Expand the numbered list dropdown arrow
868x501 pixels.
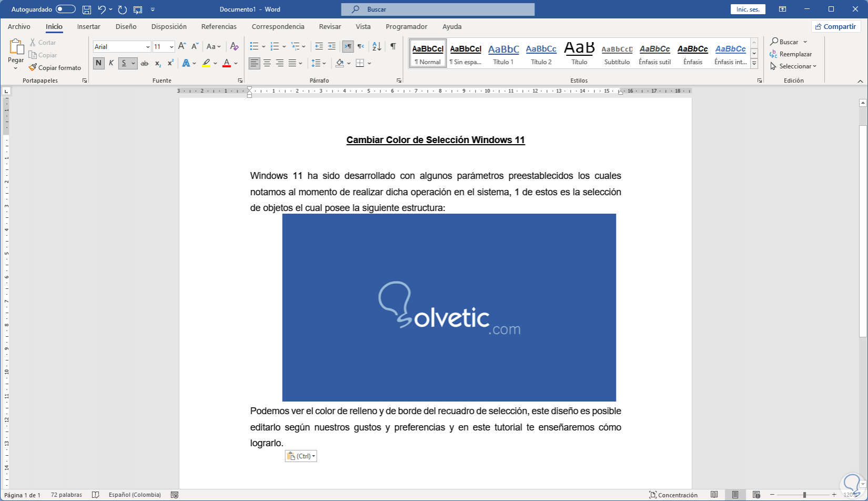(284, 46)
